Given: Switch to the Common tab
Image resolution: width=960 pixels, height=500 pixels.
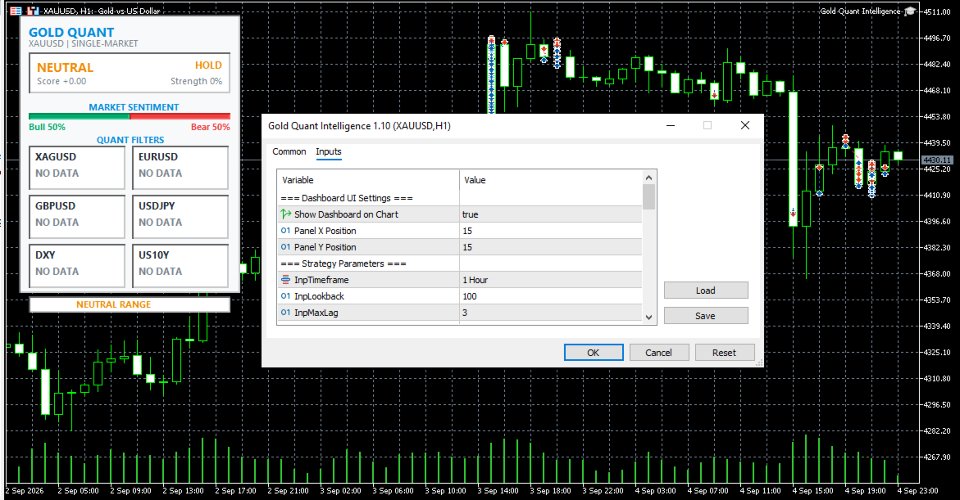Looking at the screenshot, I should pos(289,152).
